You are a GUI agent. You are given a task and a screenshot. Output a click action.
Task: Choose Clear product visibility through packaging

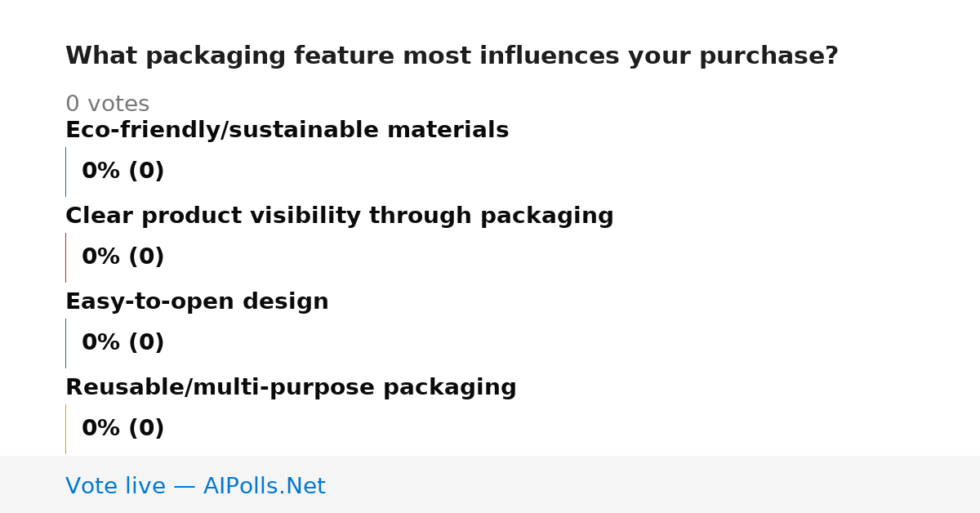339,216
